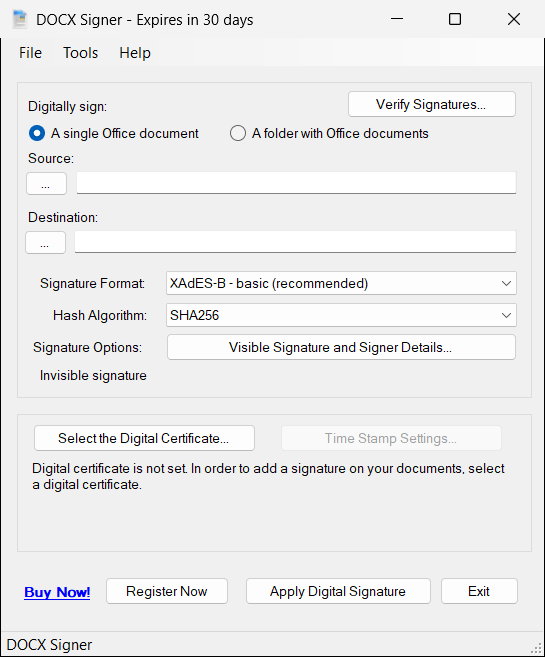
Task: Click the 'Invisible signature' status text
Action: pos(93,375)
